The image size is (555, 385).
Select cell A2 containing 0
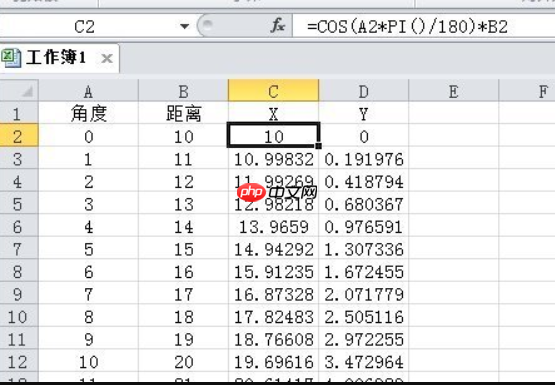pos(88,136)
